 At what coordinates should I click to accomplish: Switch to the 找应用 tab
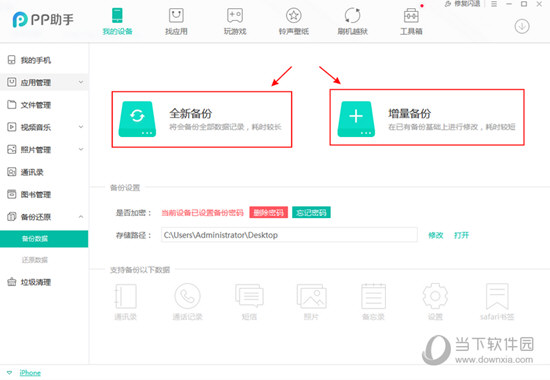(x=176, y=21)
